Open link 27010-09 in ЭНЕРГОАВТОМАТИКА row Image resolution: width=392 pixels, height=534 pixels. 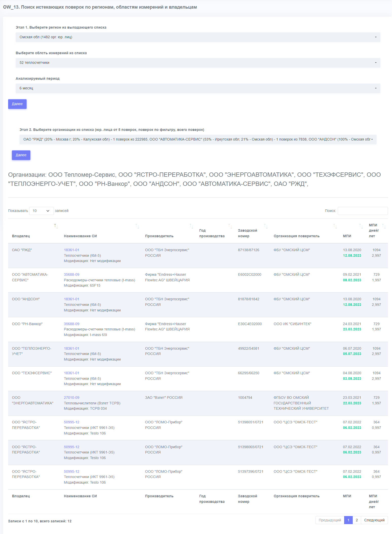tap(71, 398)
